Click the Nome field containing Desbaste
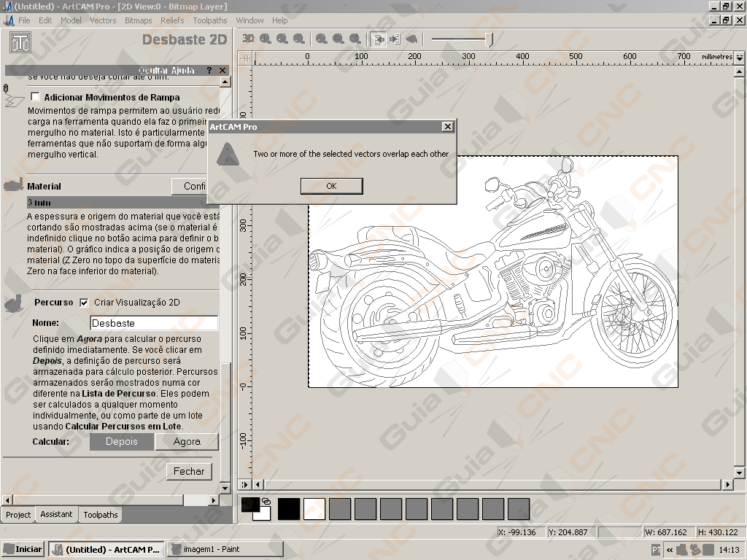747x560 pixels. [154, 323]
